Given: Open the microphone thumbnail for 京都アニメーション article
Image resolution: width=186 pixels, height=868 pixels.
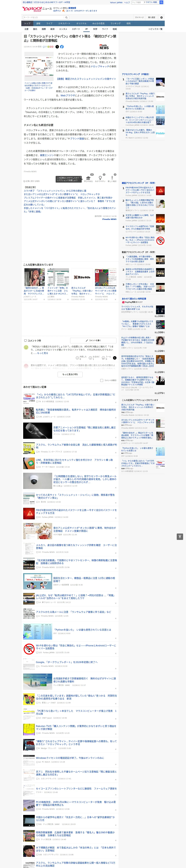Looking at the screenshot, I should (x=38, y=431).
